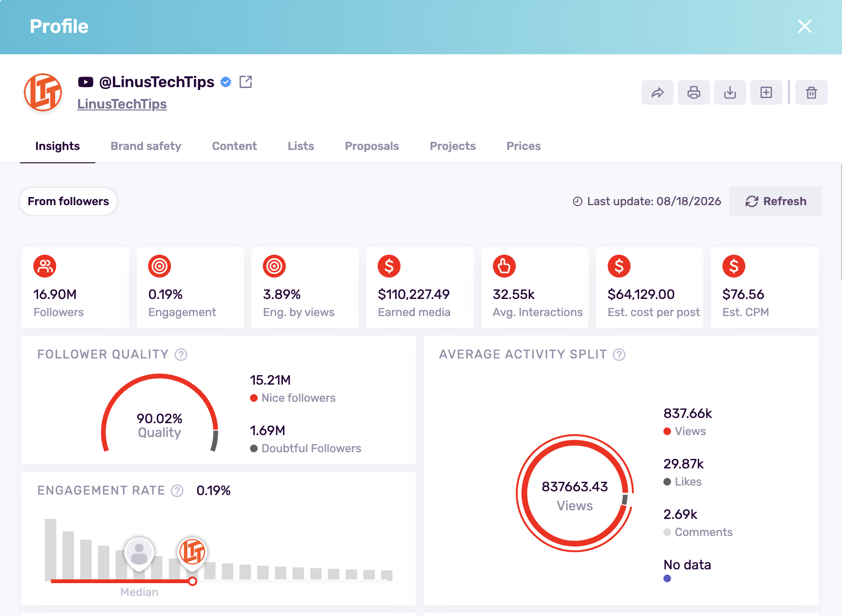
Task: Open the LinusTechTips channel link
Action: click(x=122, y=104)
